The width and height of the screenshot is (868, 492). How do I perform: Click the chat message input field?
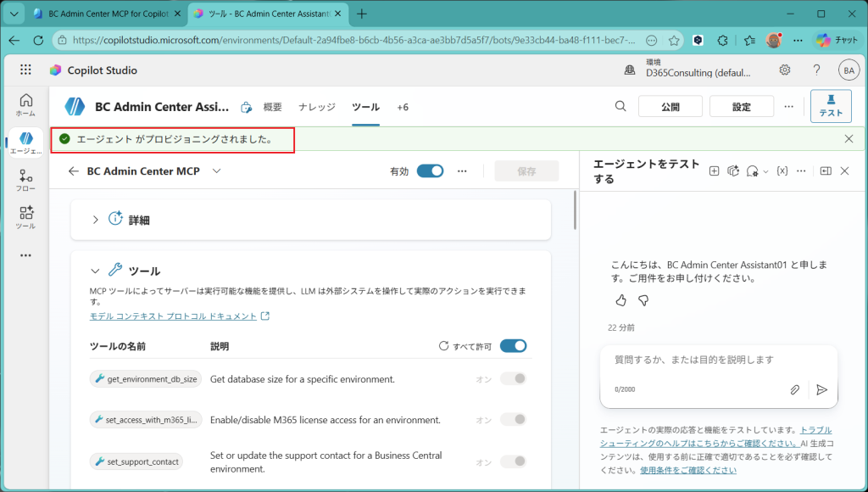719,361
